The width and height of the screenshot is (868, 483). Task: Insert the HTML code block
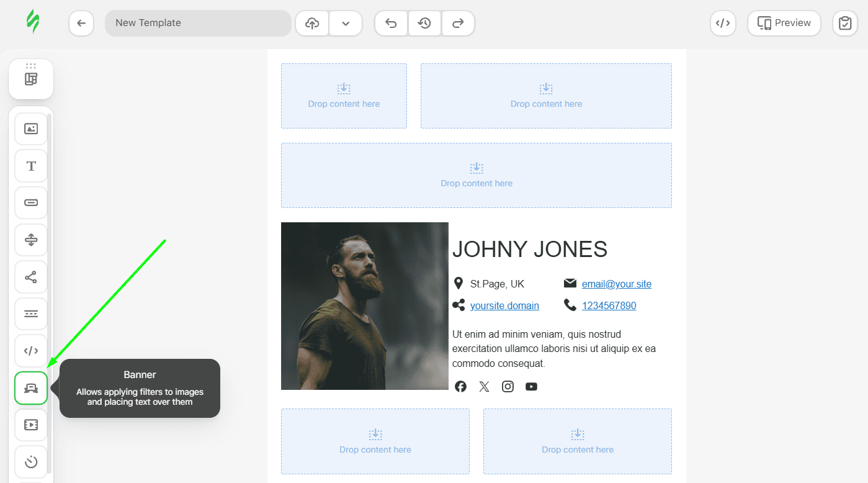(x=31, y=351)
